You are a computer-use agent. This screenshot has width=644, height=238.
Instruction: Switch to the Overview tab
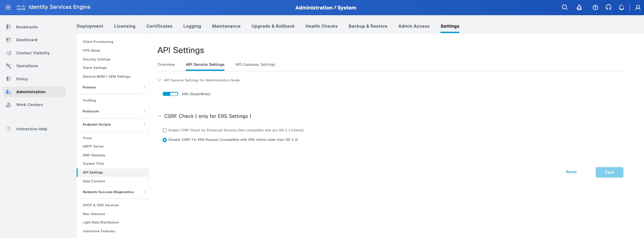coord(166,64)
